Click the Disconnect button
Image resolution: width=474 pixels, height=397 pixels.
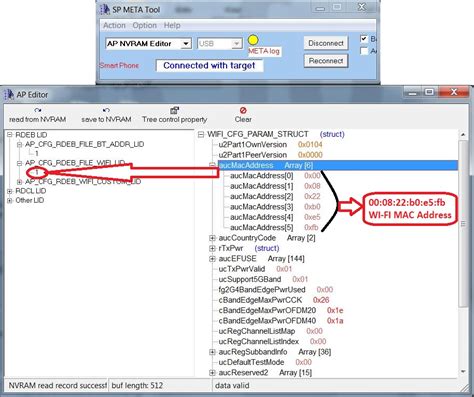326,43
